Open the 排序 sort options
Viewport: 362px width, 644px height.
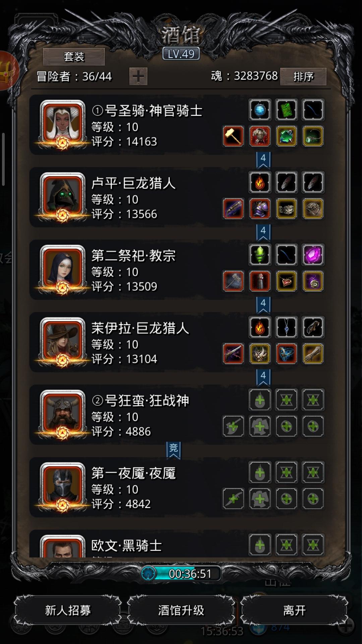click(x=303, y=76)
